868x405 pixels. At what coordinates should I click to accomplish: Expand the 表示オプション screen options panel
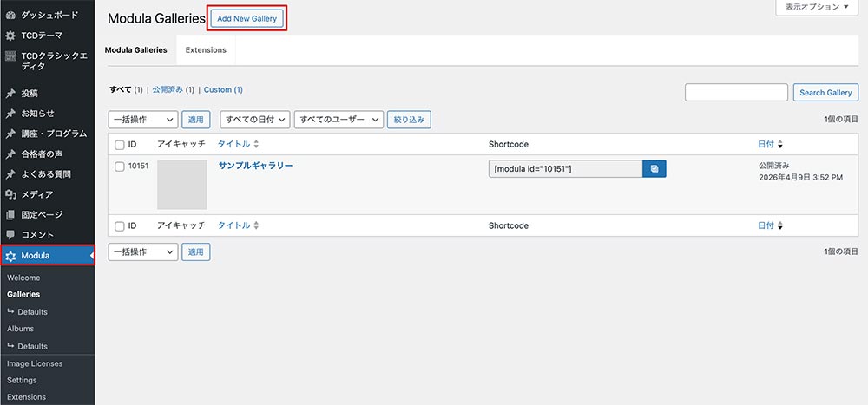(x=817, y=7)
